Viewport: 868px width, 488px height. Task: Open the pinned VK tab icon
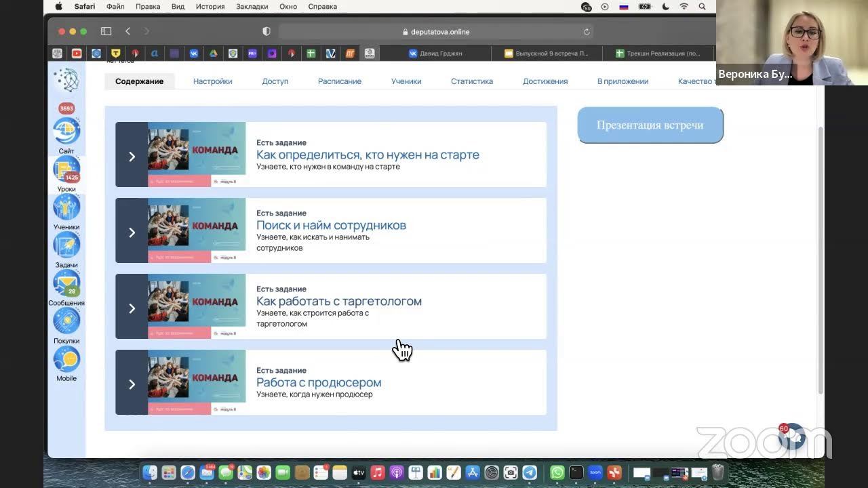coord(194,53)
